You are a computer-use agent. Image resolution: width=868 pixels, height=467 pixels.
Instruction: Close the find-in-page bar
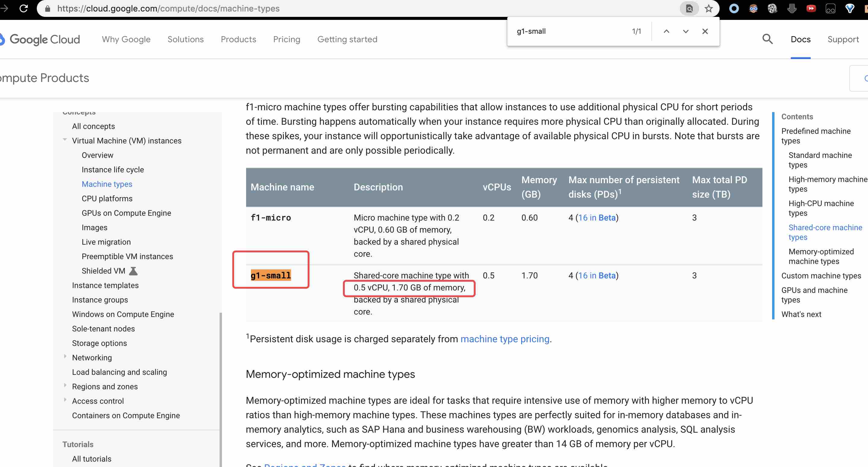coord(705,31)
